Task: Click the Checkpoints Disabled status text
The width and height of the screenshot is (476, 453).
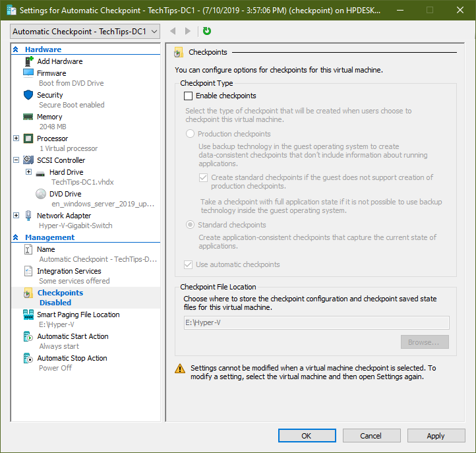Action: [55, 303]
